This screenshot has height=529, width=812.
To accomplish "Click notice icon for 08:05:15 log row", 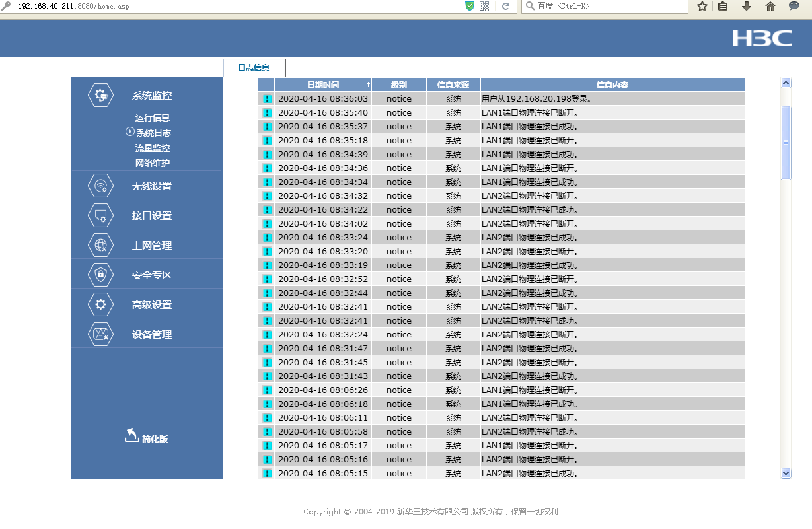I will pyautogui.click(x=266, y=474).
